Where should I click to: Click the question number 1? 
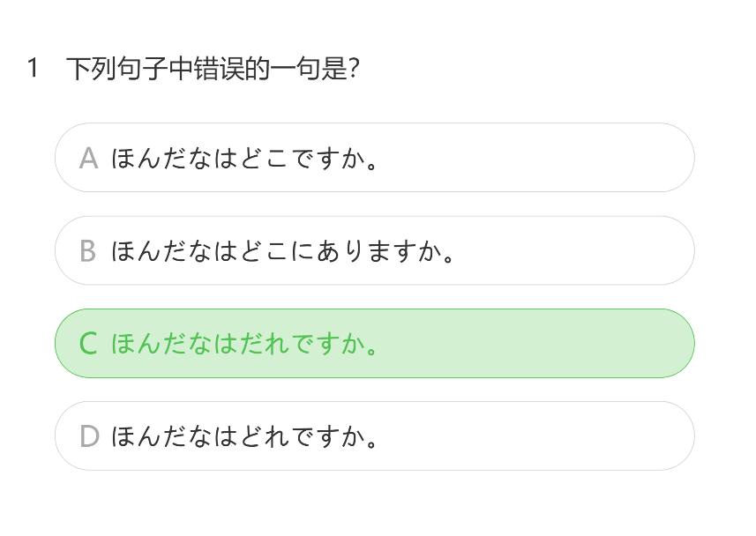[x=33, y=68]
